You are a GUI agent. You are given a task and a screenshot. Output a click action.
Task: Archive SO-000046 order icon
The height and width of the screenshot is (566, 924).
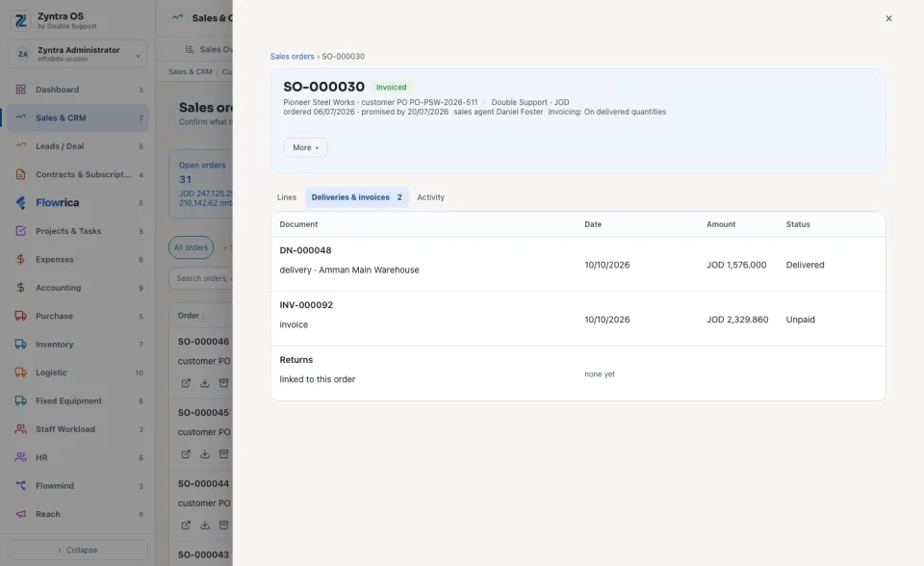click(x=223, y=383)
